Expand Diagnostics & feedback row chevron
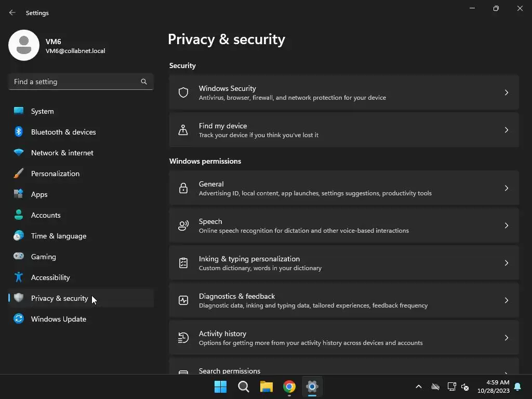 pos(506,300)
